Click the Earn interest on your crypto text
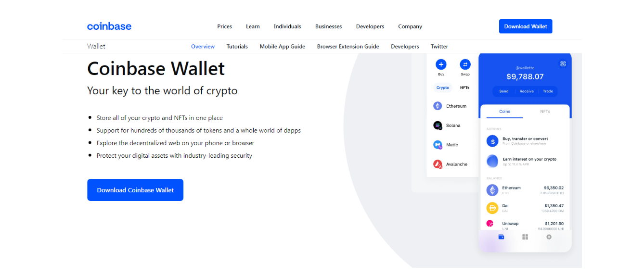 [x=529, y=159]
